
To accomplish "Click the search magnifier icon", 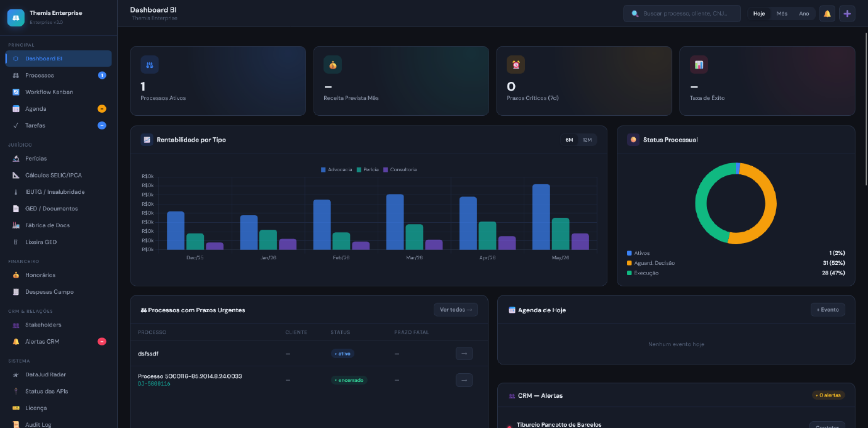I will tap(635, 13).
